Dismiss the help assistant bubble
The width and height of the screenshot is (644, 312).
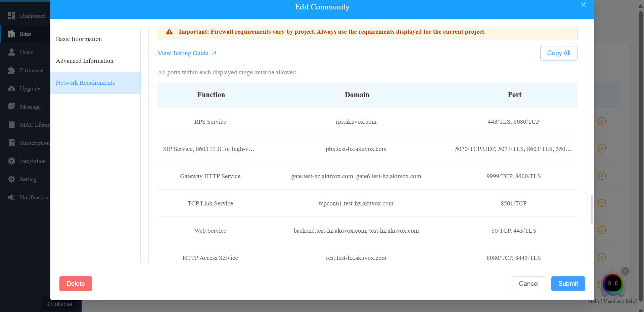tap(625, 271)
